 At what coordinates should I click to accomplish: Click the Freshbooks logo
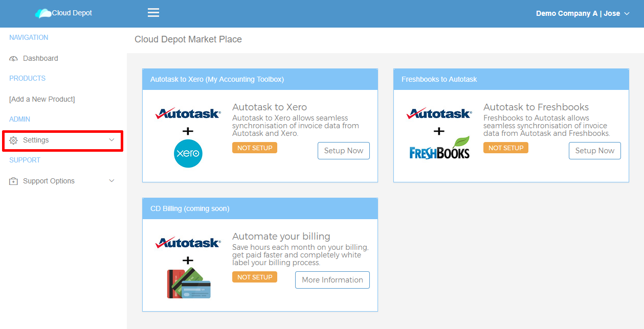[439, 148]
